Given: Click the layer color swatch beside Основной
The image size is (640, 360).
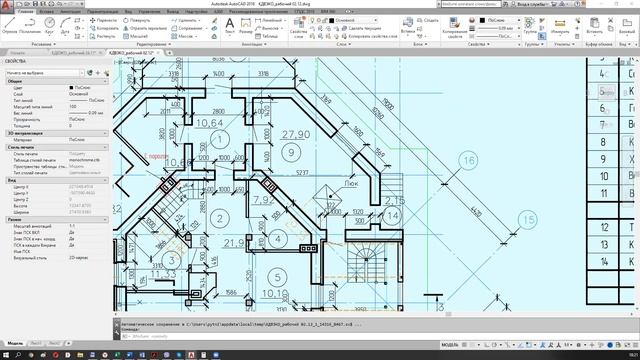Looking at the screenshot, I should pos(331,20).
